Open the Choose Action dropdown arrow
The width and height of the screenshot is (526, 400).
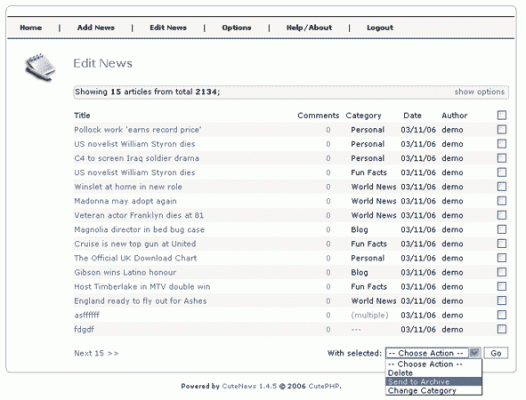475,353
